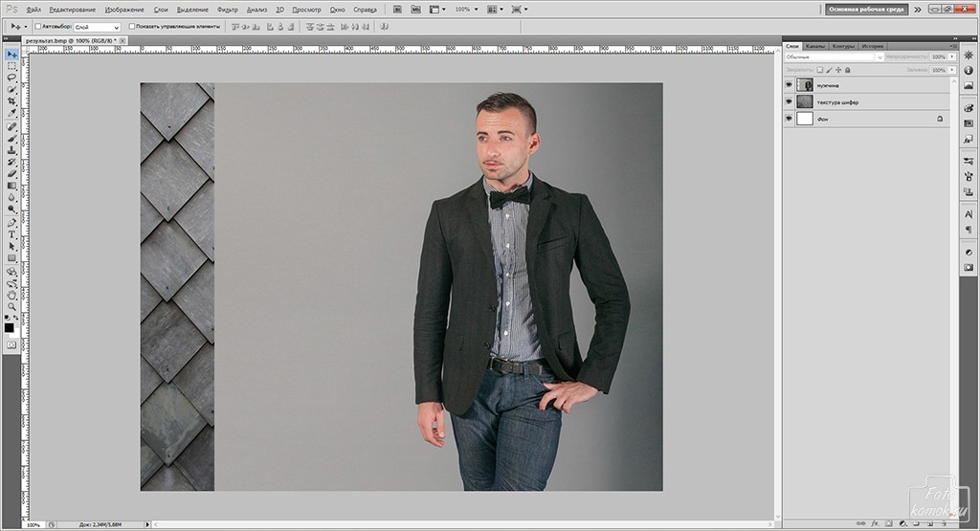Select the Lasso tool

[x=11, y=77]
